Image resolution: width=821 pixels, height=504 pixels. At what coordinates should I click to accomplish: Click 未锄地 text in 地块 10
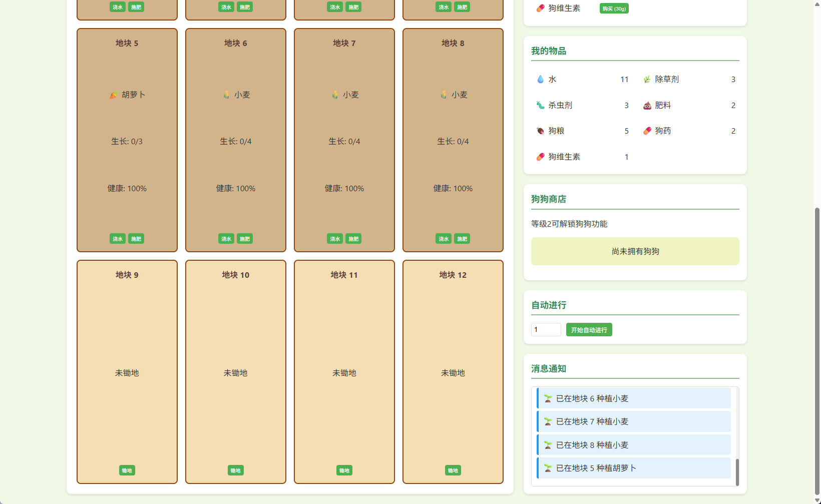click(236, 373)
